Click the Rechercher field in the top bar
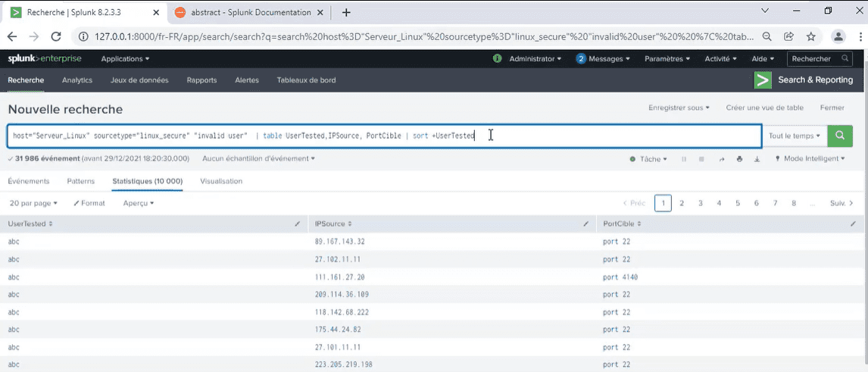 pyautogui.click(x=820, y=58)
